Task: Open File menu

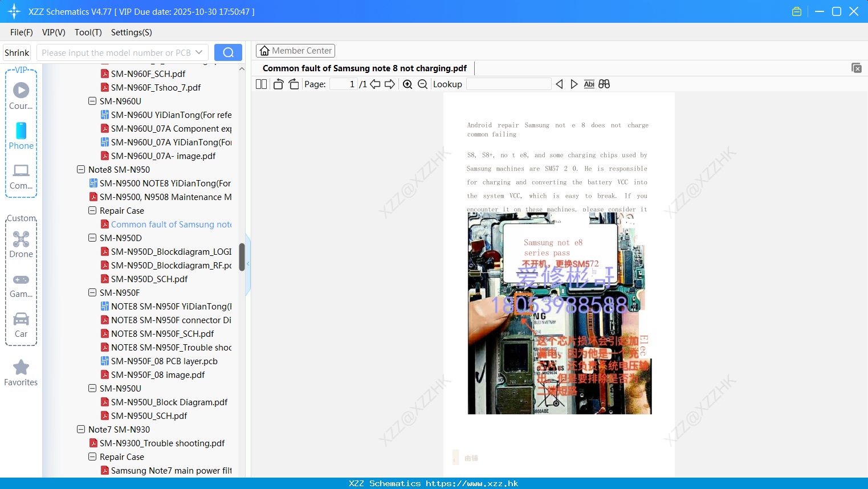Action: click(22, 32)
